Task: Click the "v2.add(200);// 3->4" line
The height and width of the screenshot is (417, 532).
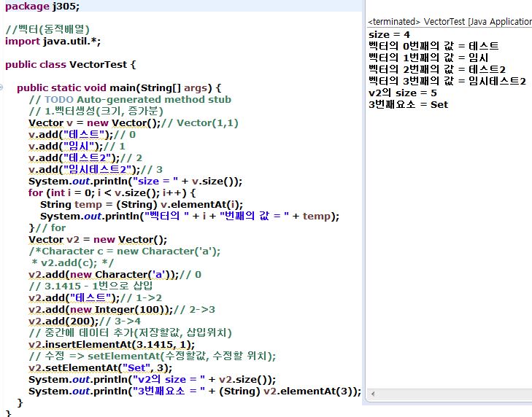Action: coord(85,321)
